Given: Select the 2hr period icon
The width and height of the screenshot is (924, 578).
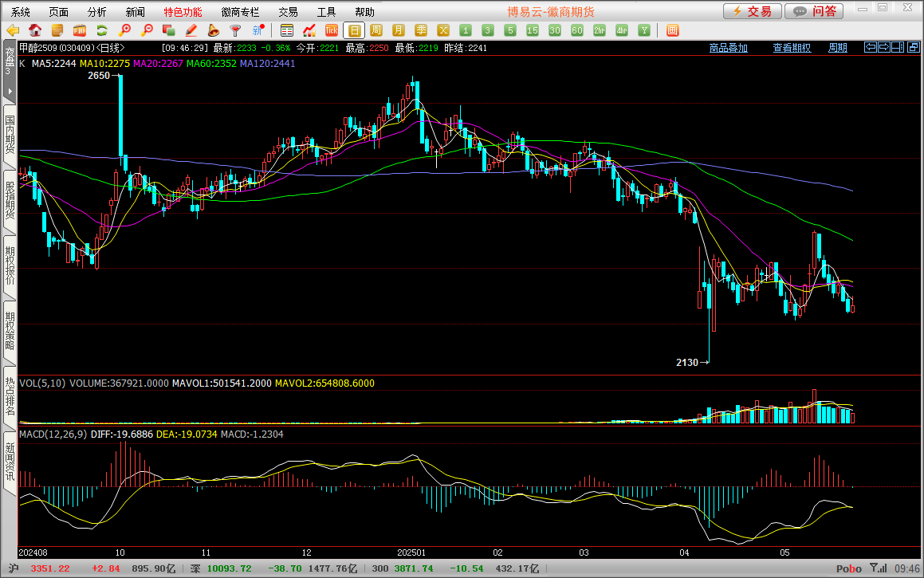Looking at the screenshot, I should [x=600, y=30].
